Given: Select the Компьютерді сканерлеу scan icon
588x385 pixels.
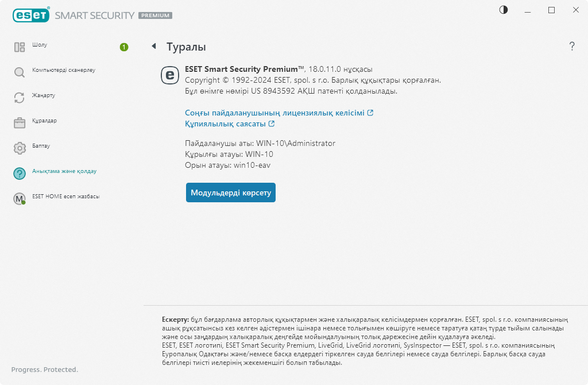Looking at the screenshot, I should (19, 72).
